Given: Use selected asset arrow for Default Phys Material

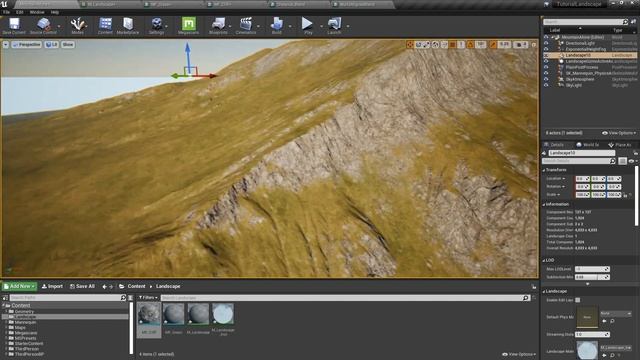Looking at the screenshot, I should pos(604,321).
